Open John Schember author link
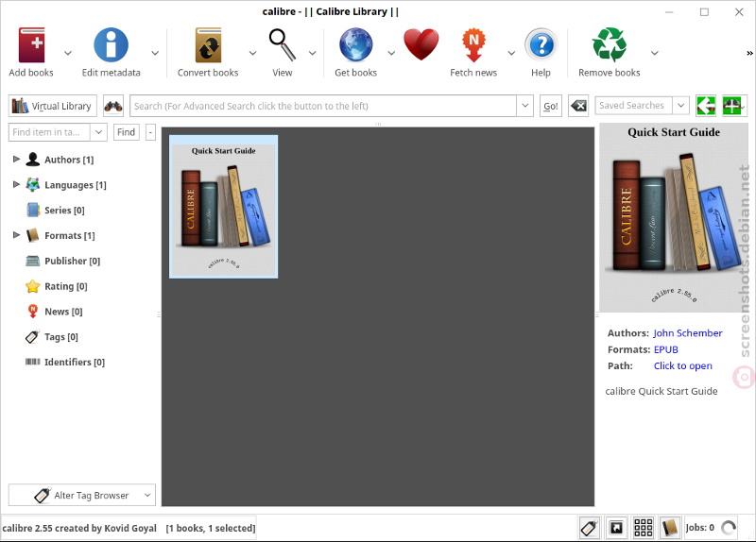756x542 pixels. point(688,333)
